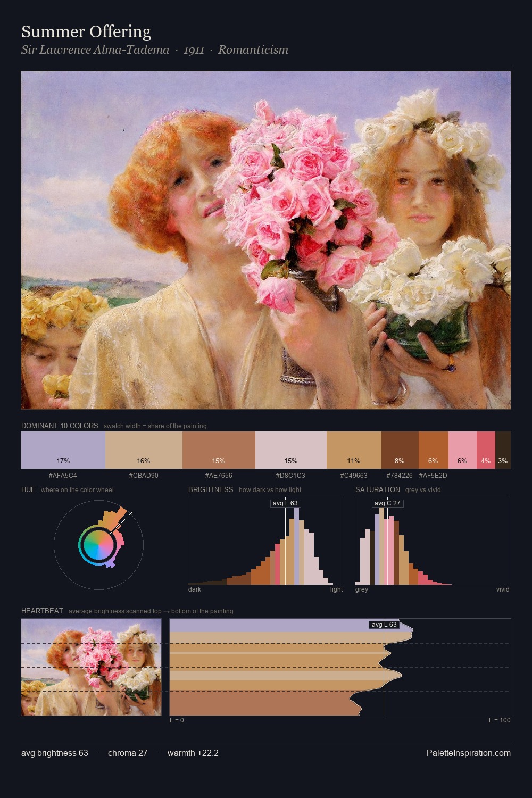Click the 'DOMINANT 10 COLORS' heading
This screenshot has width=532, height=798.
point(60,426)
